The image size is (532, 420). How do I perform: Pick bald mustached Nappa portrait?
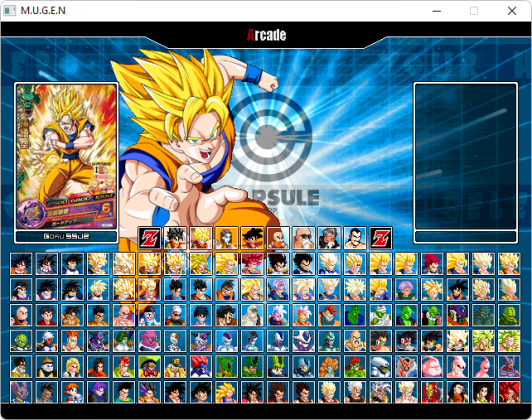[355, 341]
